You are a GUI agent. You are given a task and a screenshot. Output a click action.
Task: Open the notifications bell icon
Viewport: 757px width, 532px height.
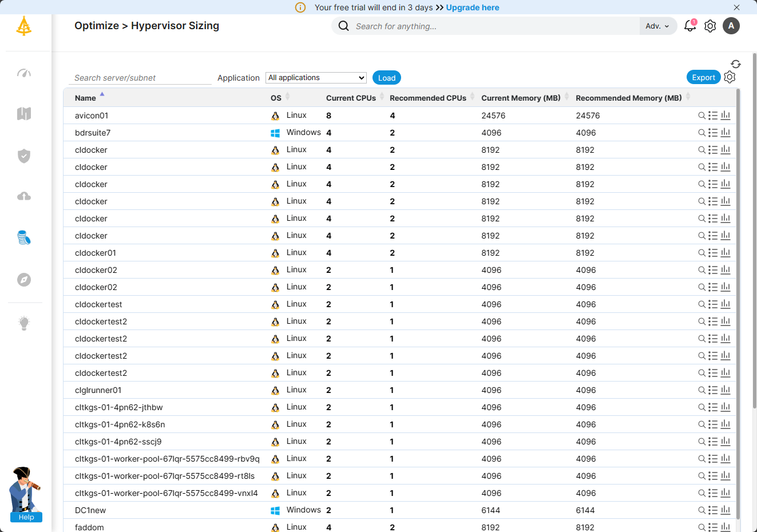[689, 26]
